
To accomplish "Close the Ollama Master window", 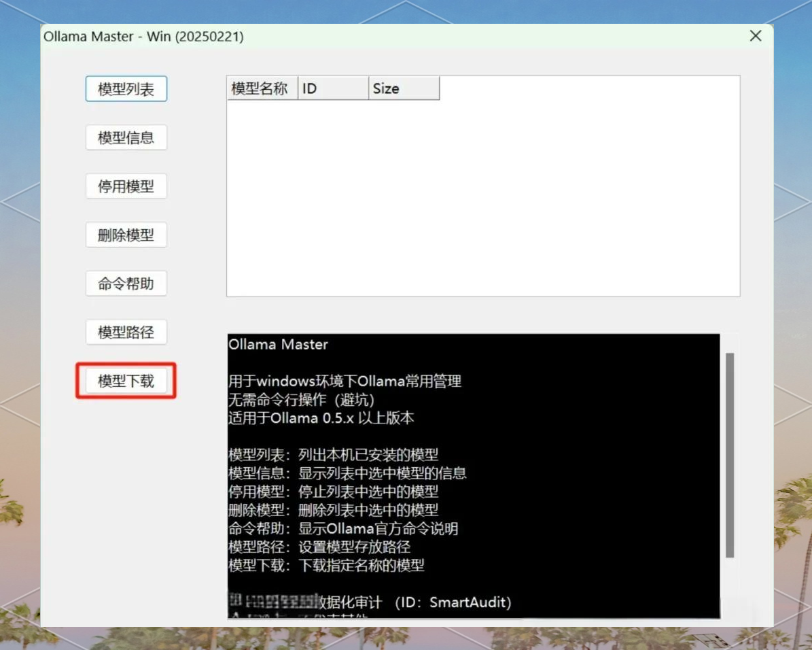I will (x=756, y=36).
